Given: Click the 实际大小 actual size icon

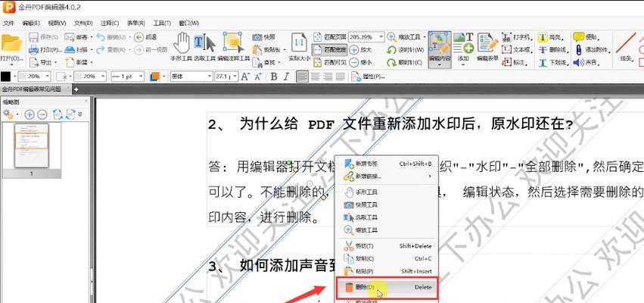Looking at the screenshot, I should pyautogui.click(x=300, y=47).
